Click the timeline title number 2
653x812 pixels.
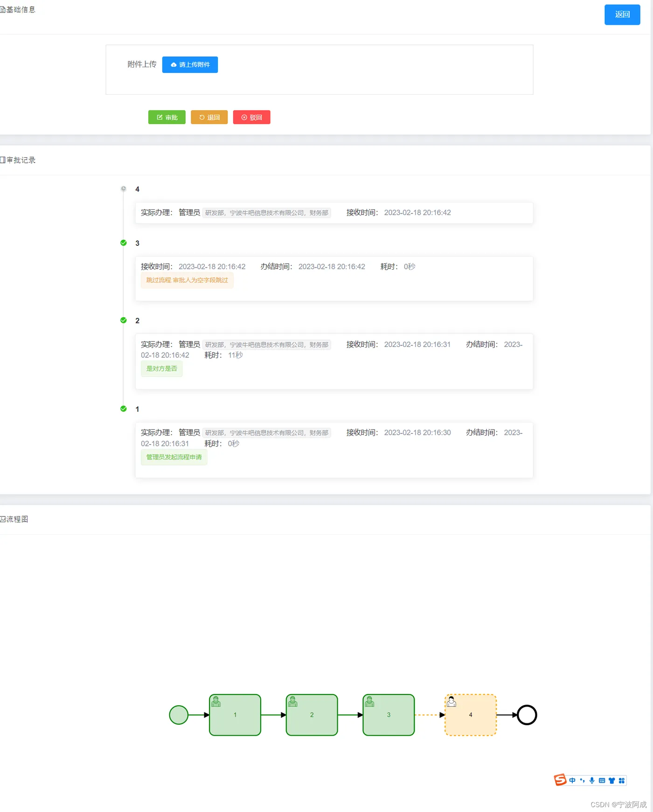(x=137, y=321)
